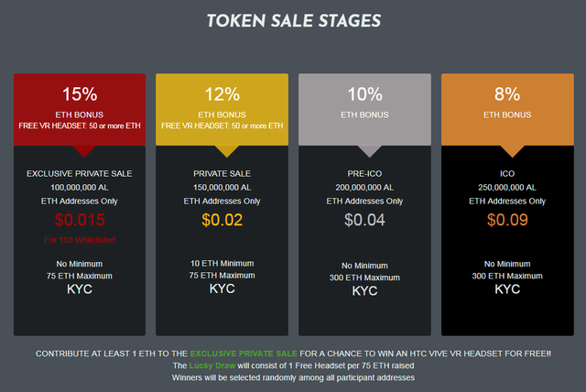Click the $0.015 exclusive private sale price
The width and height of the screenshot is (586, 392).
point(79,220)
